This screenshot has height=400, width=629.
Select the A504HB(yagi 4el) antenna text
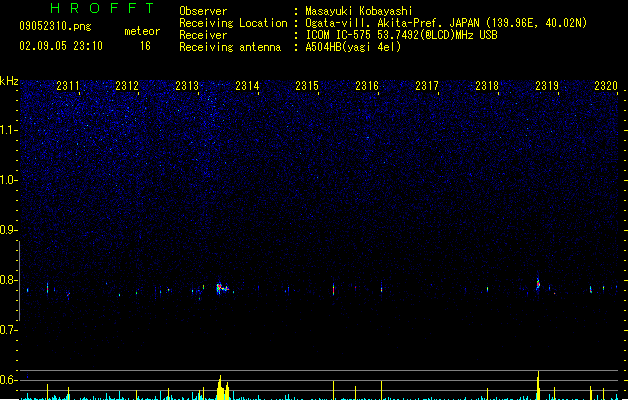point(353,47)
